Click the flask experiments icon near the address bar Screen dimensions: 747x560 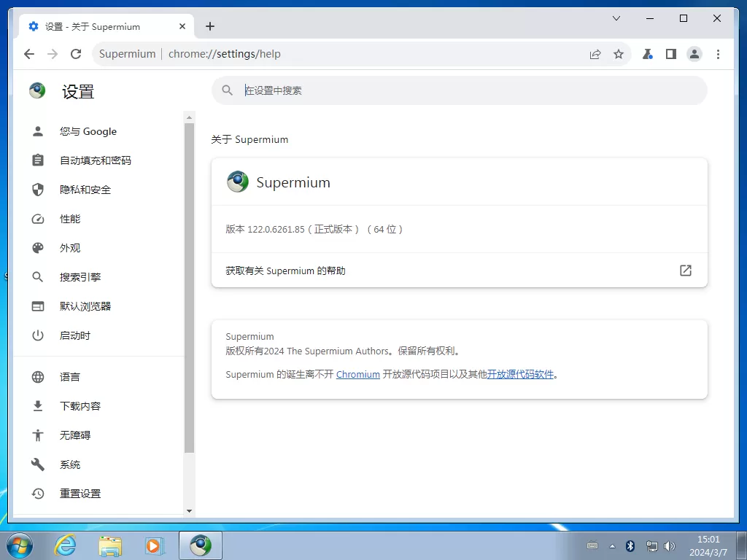pyautogui.click(x=647, y=53)
